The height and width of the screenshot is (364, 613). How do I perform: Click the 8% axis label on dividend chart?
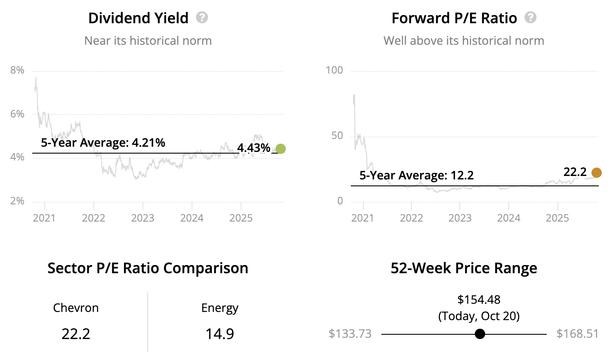click(x=17, y=70)
